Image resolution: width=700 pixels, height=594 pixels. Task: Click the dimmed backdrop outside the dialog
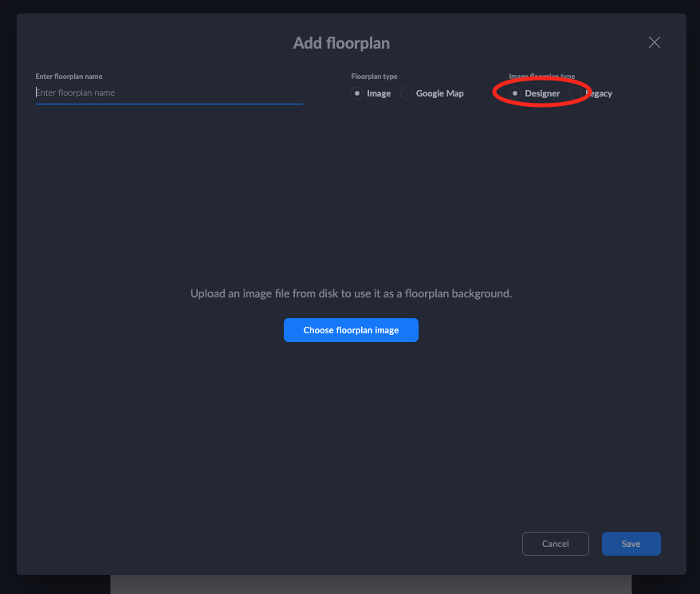pyautogui.click(x=6, y=319)
